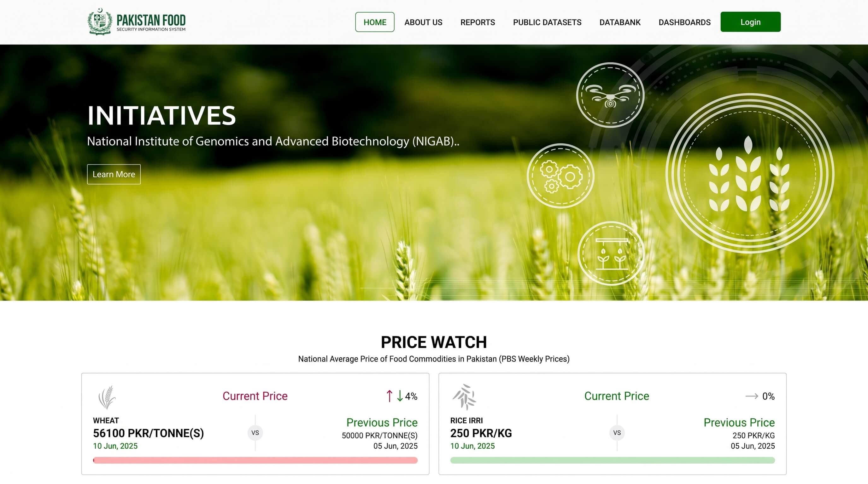Screen dimensions: 868x484
Task: Click '50000 PKR/TONNE(S)' previous price
Action: [379, 435]
